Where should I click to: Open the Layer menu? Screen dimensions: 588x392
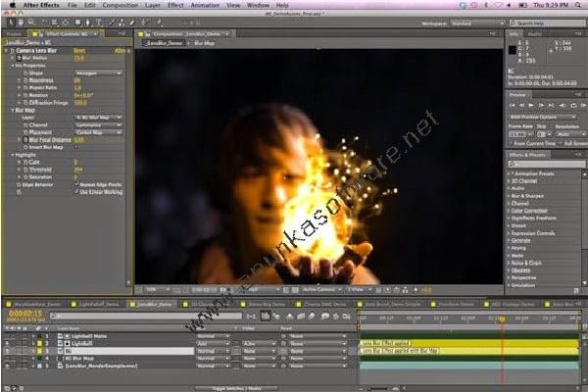(153, 5)
